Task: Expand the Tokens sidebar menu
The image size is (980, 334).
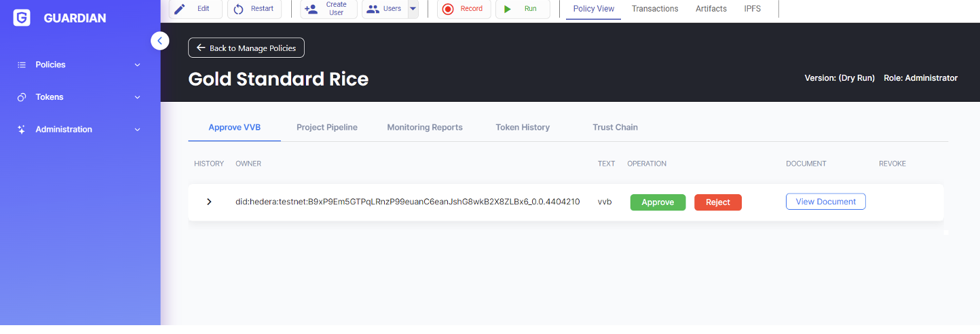Action: point(79,97)
